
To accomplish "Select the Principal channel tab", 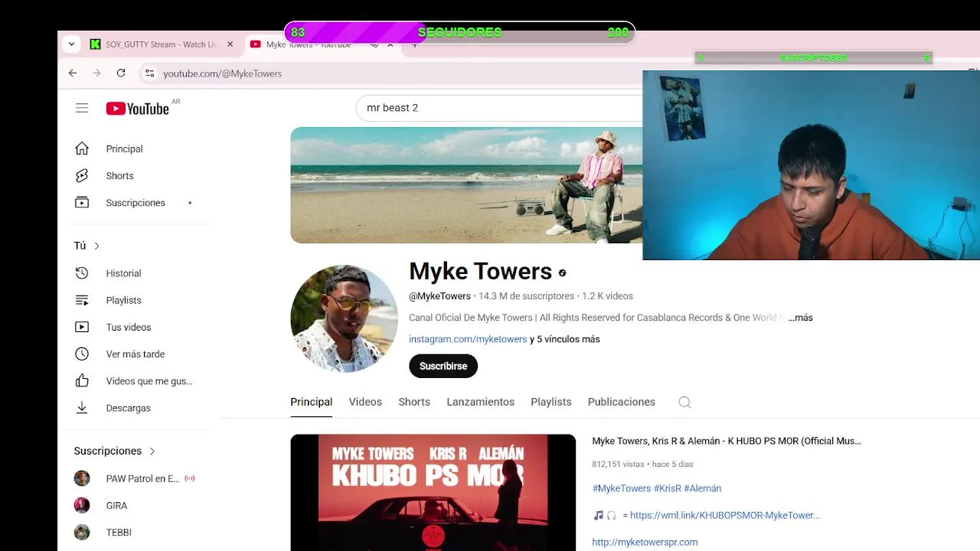I will 311,402.
